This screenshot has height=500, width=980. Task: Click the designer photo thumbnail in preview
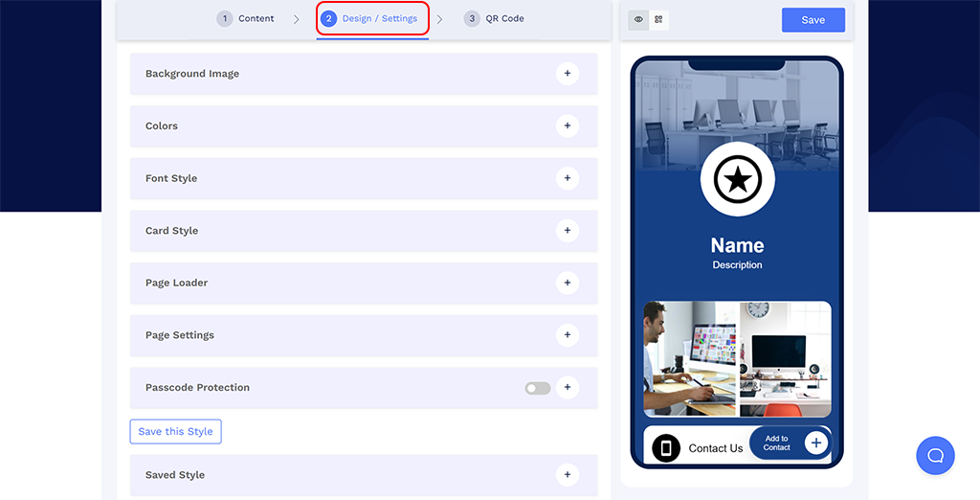[x=689, y=359]
